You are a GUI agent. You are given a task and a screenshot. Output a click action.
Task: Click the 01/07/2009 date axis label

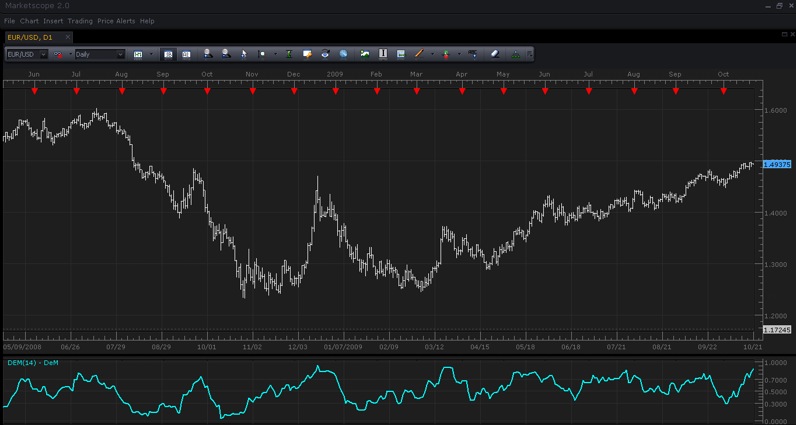point(343,347)
